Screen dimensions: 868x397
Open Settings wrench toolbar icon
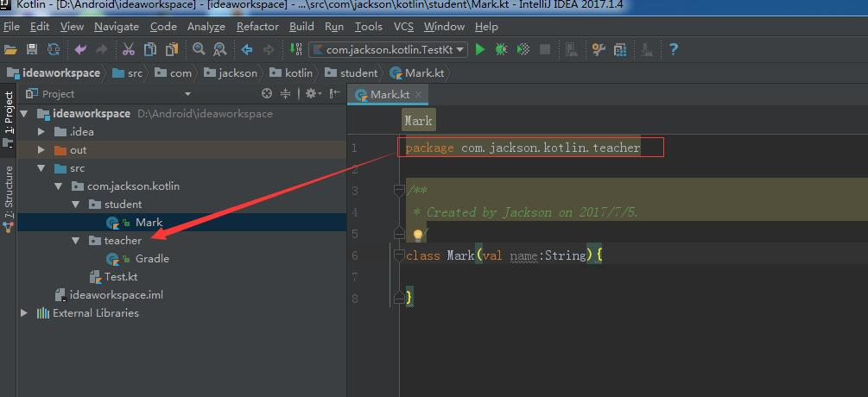pos(599,50)
